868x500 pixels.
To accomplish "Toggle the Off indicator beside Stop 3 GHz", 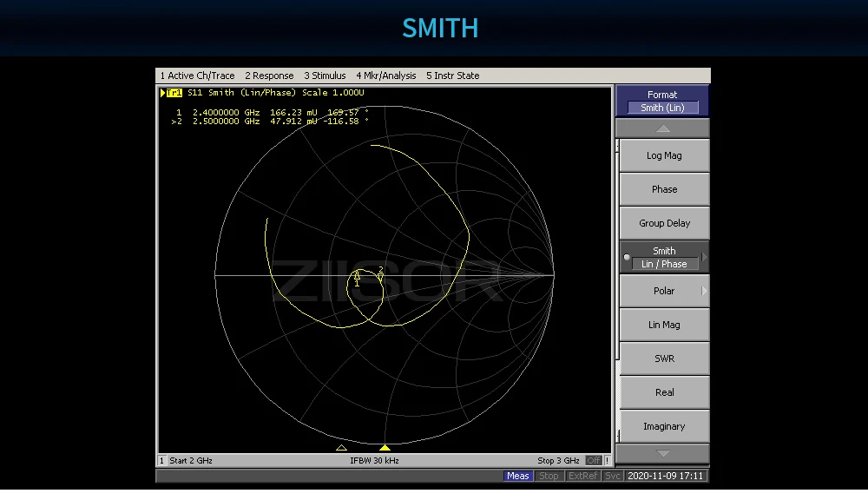I will click(594, 460).
